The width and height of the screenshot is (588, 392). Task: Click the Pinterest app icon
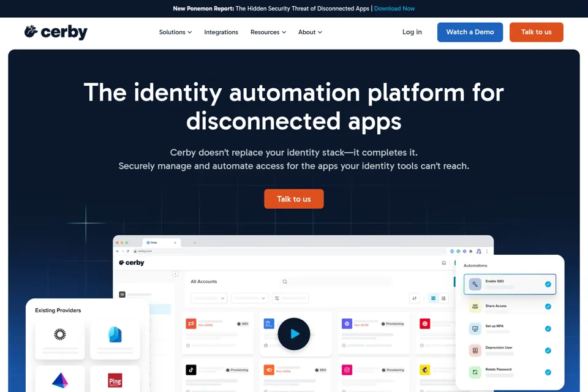click(x=425, y=323)
